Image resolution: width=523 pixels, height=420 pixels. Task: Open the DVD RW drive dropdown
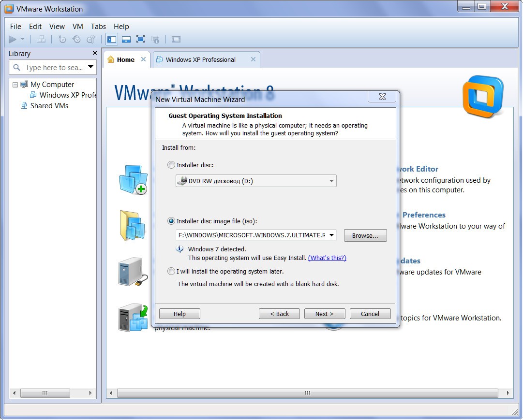point(256,181)
